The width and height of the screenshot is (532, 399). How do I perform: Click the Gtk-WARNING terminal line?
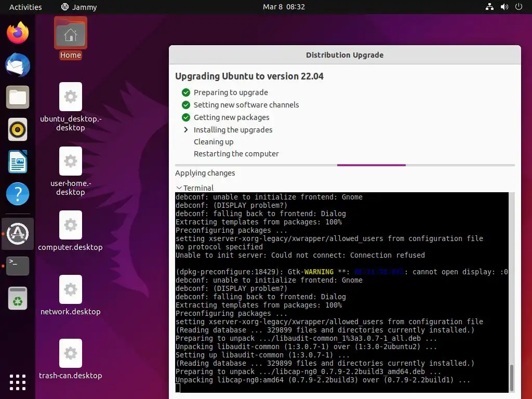(342, 272)
